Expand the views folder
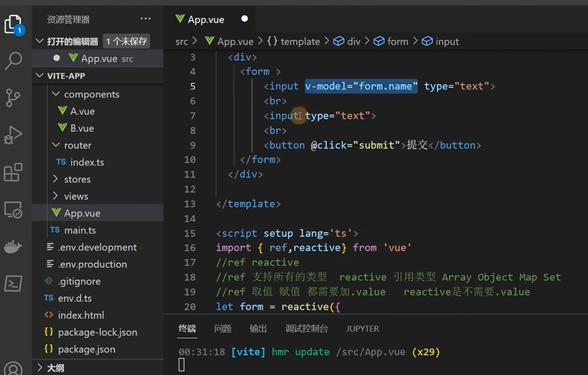This screenshot has width=588, height=375. click(x=56, y=196)
